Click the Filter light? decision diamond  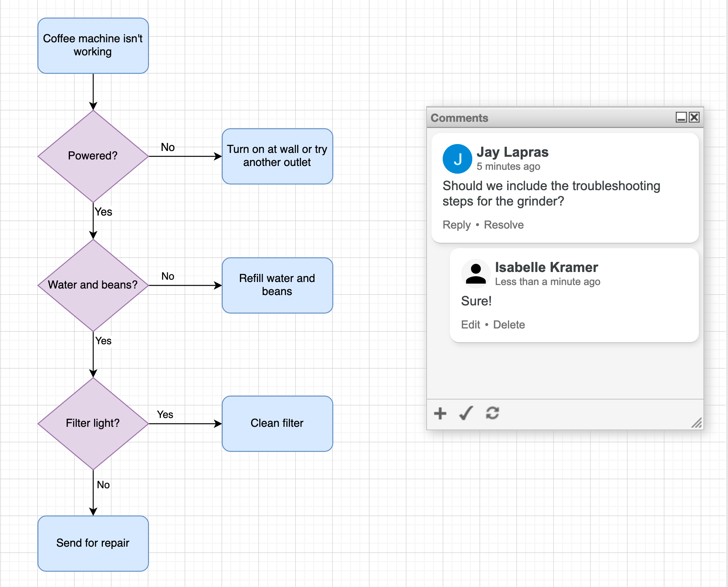click(x=92, y=423)
